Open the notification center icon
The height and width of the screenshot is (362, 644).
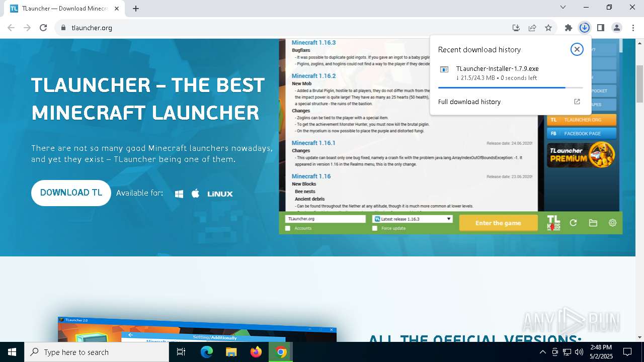pyautogui.click(x=627, y=352)
